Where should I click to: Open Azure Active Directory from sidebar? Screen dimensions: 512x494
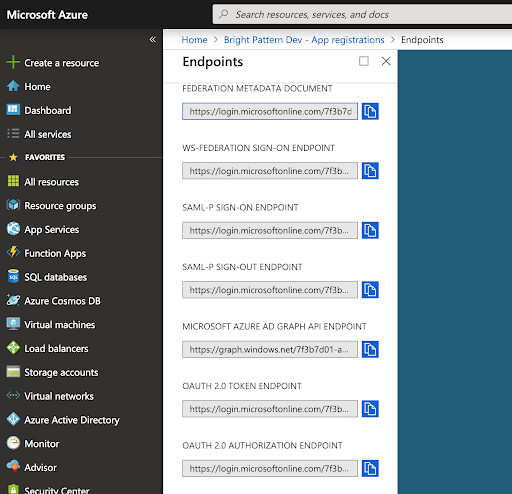click(63, 420)
